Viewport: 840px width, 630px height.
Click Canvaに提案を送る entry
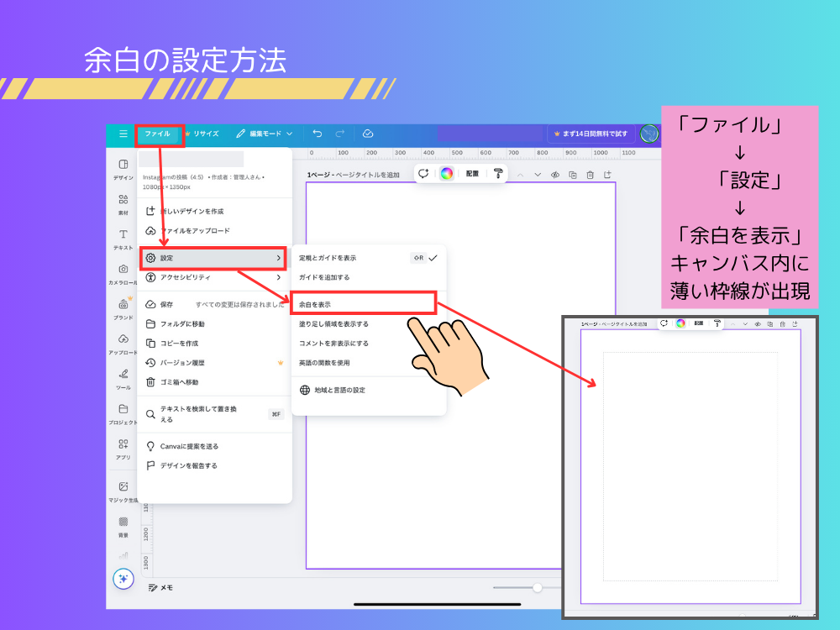click(214, 446)
